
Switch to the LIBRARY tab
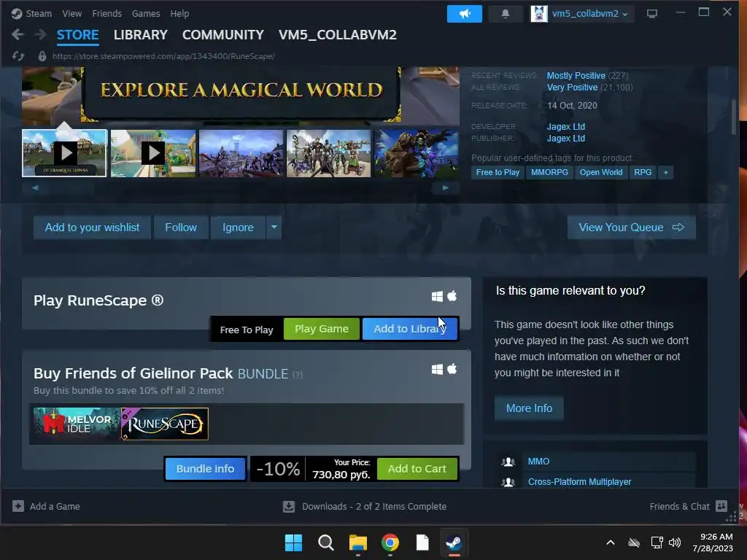141,35
